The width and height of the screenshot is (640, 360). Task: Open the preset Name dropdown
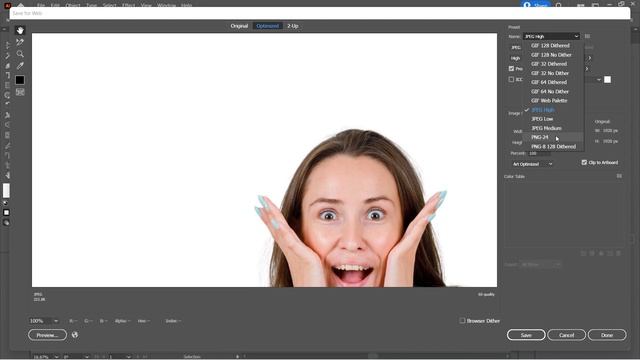click(x=551, y=36)
